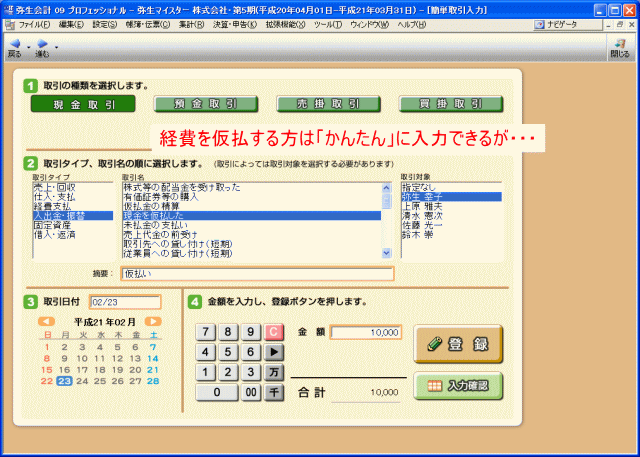This screenshot has height=457, width=640.
Task: Click the 5 key on keypad
Action: (228, 352)
